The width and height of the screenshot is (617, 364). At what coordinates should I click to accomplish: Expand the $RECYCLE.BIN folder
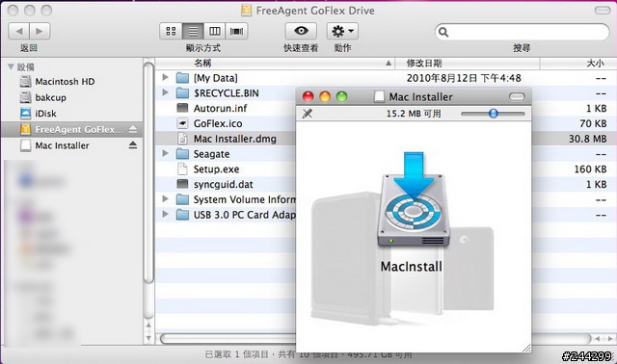coord(165,92)
